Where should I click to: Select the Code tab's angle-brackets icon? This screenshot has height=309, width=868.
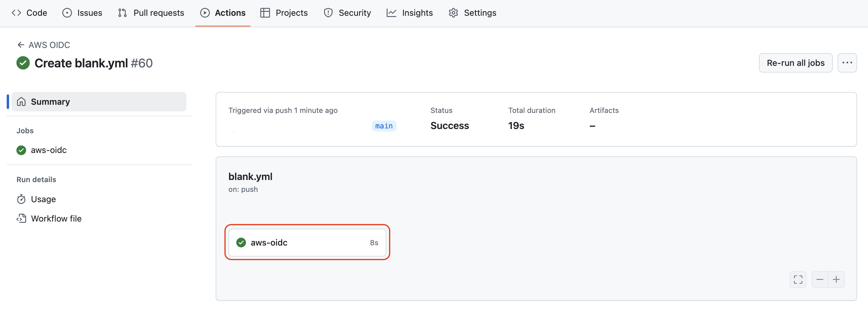[x=16, y=12]
